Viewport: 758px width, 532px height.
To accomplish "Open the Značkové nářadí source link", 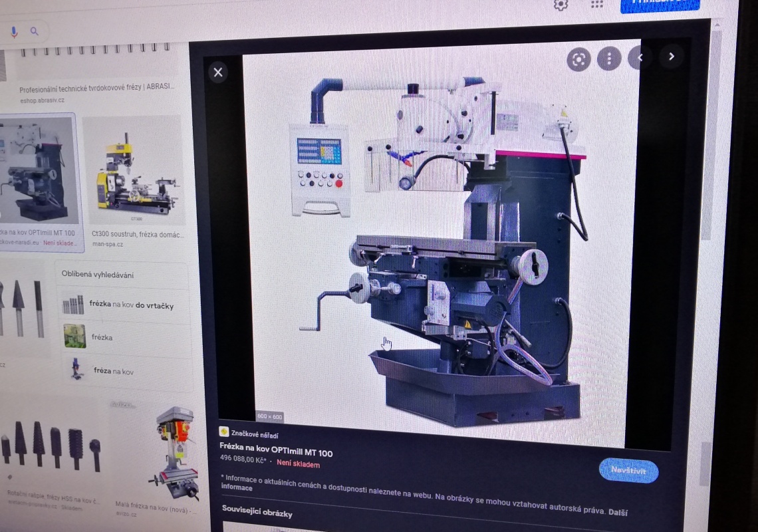I will pyautogui.click(x=255, y=434).
